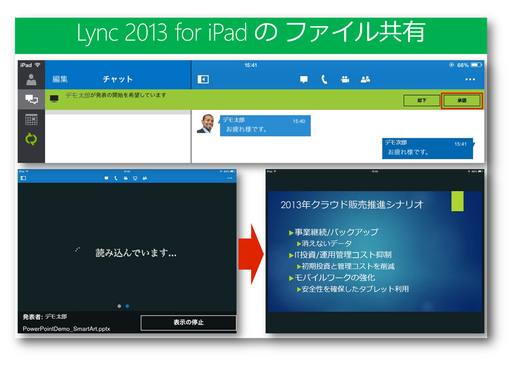Screen dimensions: 520x369
Task: Stop viewing with the 表示の停止 button
Action: tap(189, 322)
